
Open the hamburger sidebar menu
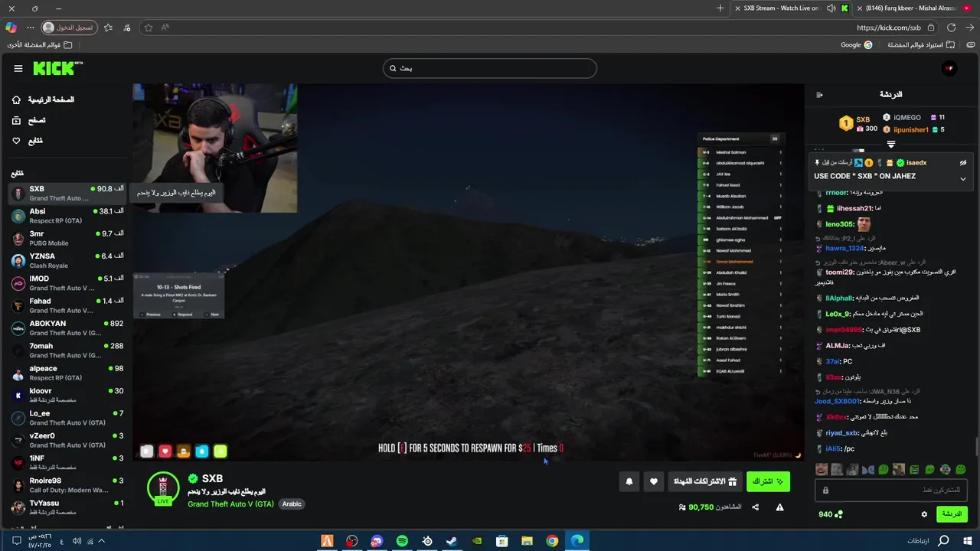coord(18,68)
